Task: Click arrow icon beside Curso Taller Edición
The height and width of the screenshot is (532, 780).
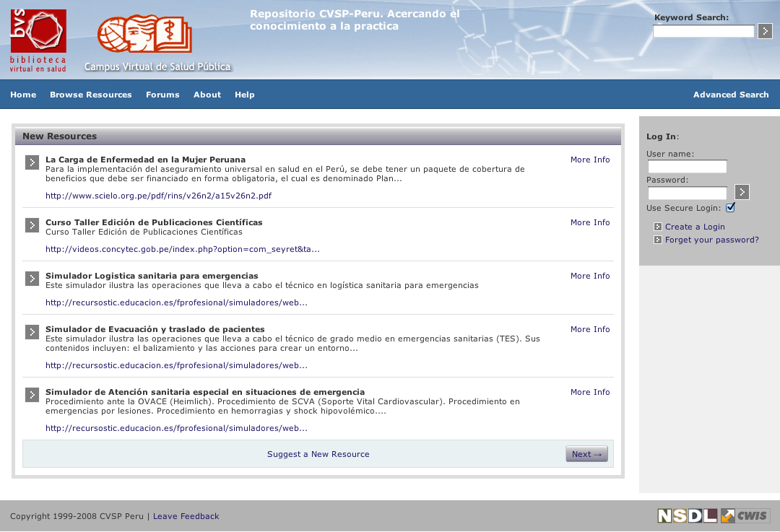Action: tap(32, 225)
